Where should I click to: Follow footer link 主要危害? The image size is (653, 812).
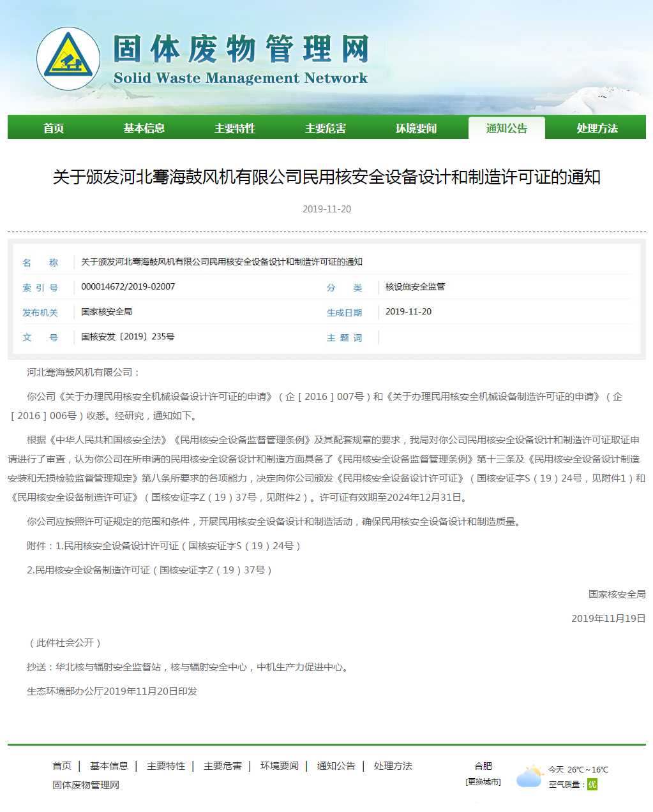(x=223, y=765)
